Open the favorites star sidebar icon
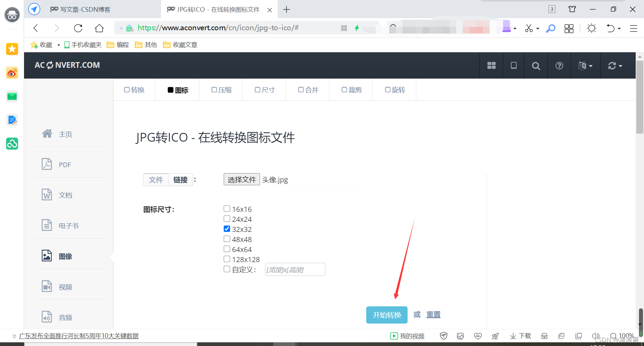 pos(12,49)
